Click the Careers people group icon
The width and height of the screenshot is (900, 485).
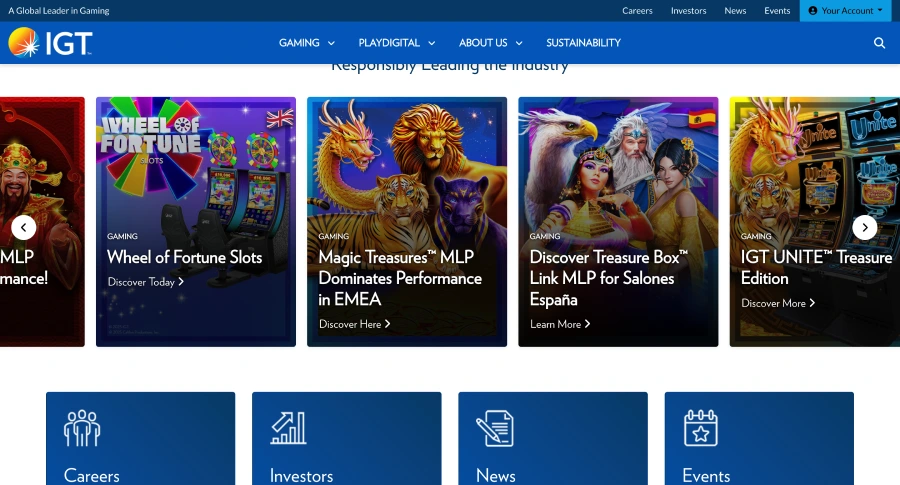pos(82,428)
